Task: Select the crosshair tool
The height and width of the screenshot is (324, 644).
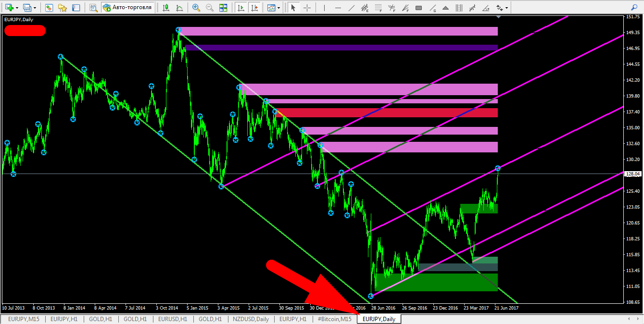Action: (307, 8)
